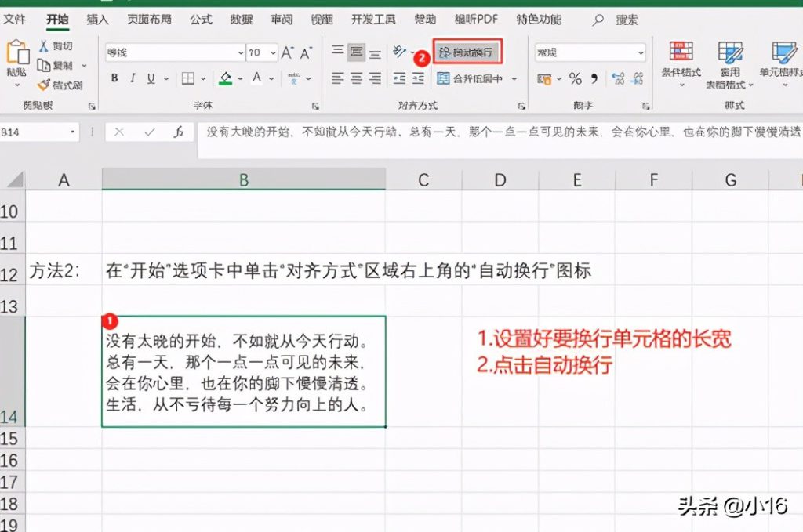Decrease decimal places

[x=637, y=79]
